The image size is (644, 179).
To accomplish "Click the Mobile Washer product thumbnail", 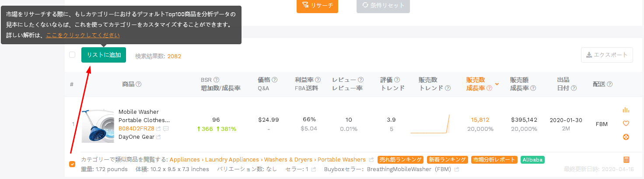I will (x=98, y=126).
